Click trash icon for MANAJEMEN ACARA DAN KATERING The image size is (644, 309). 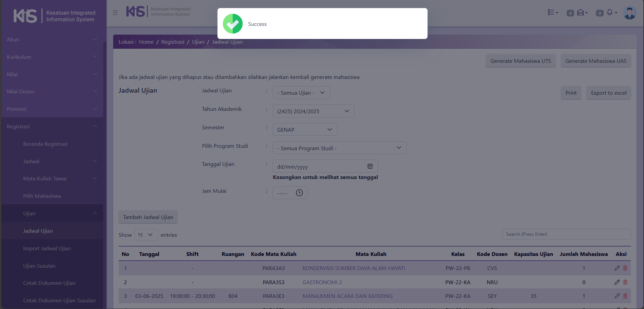625,296
